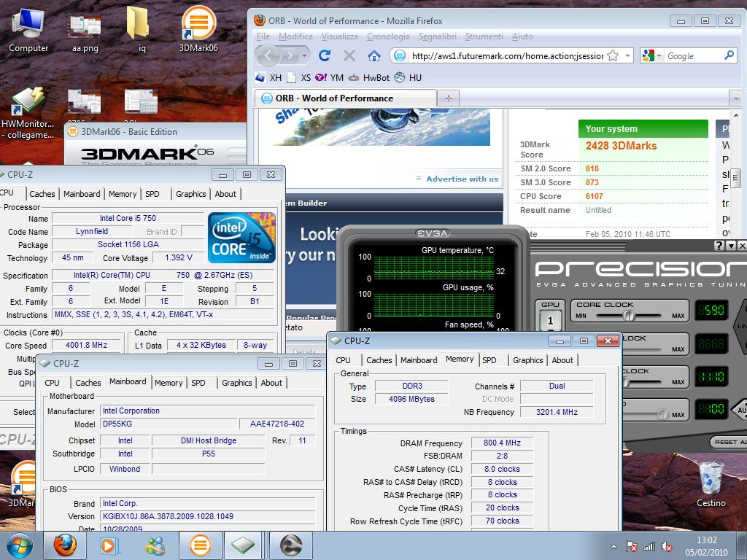Click the Firefox forward arrow button

click(289, 55)
